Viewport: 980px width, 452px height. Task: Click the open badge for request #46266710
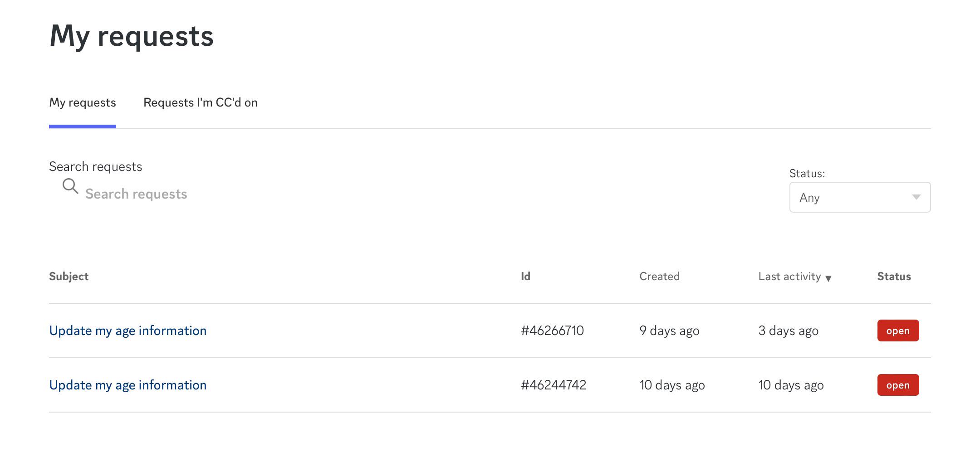click(x=897, y=331)
